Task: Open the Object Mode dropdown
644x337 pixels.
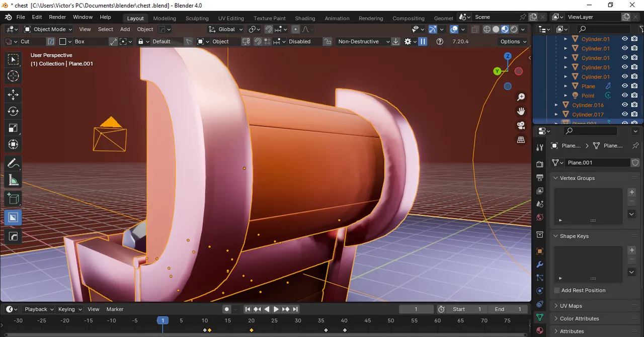Action: 49,29
